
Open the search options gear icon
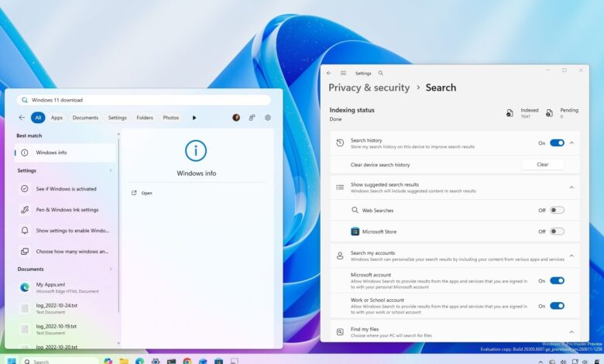268,118
